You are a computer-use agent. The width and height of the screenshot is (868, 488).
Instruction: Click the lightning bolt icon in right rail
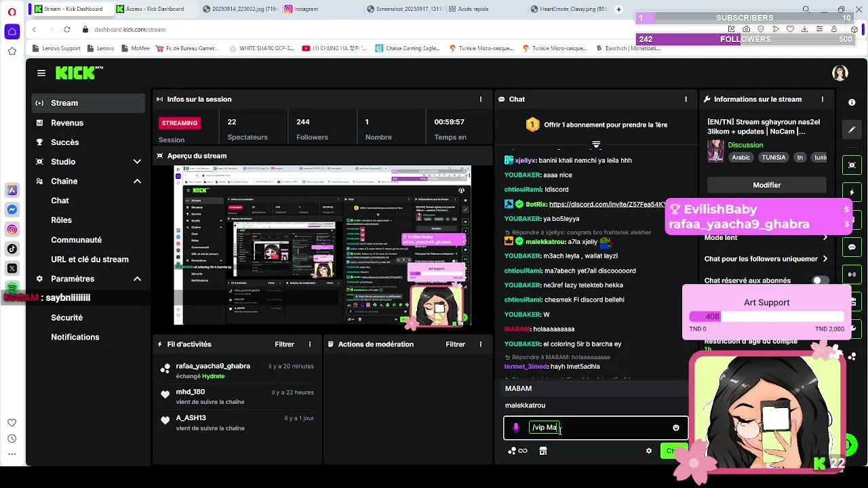pos(852,192)
